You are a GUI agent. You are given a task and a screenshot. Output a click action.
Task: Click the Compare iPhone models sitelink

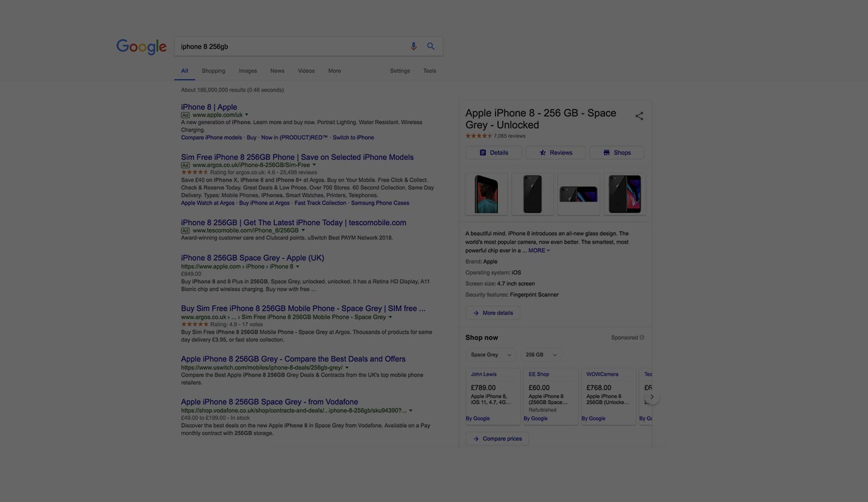pyautogui.click(x=212, y=138)
